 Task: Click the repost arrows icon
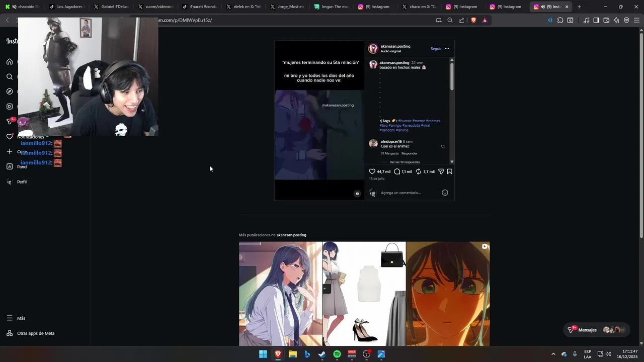(418, 171)
